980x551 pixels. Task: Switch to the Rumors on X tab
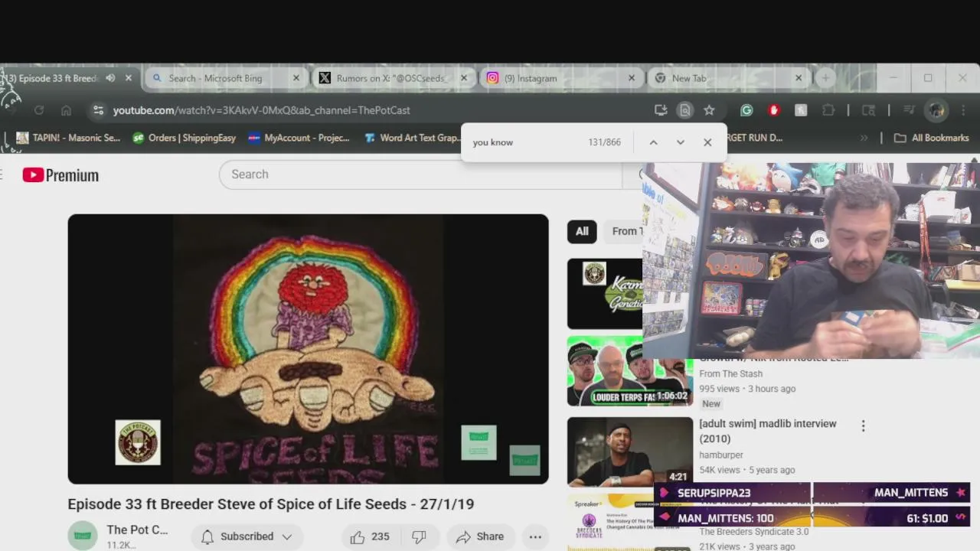click(394, 78)
